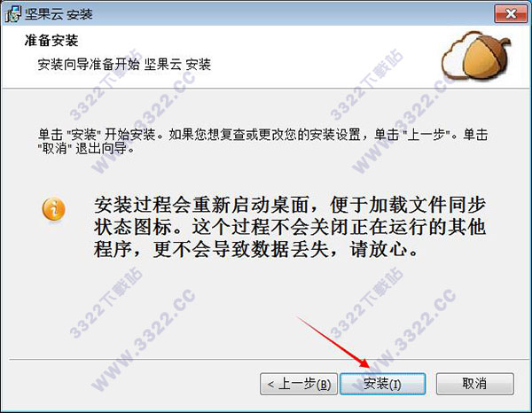Click the 状态图标 notice text line
Viewport: 532px width, 413px height.
(290, 227)
